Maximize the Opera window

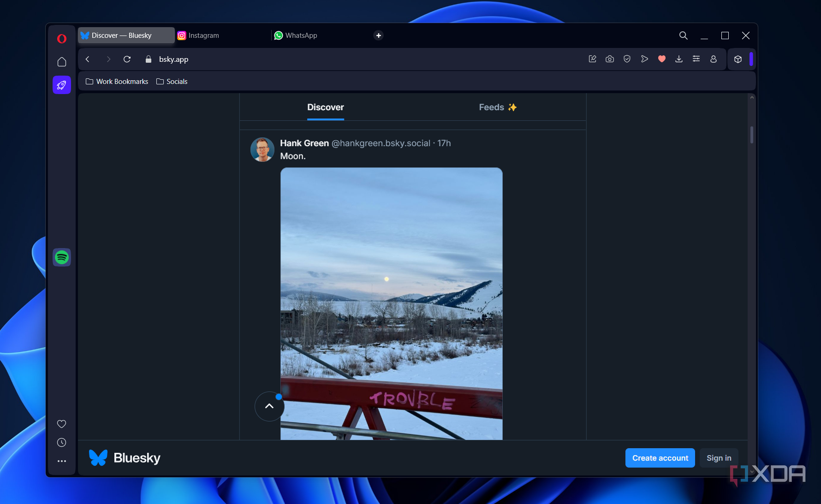click(725, 36)
